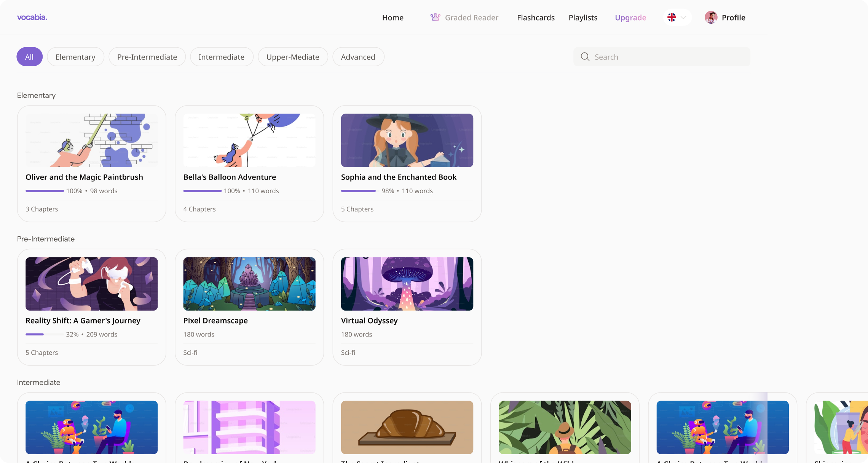The height and width of the screenshot is (463, 868).
Task: Open Profile from the top bar
Action: 733,18
